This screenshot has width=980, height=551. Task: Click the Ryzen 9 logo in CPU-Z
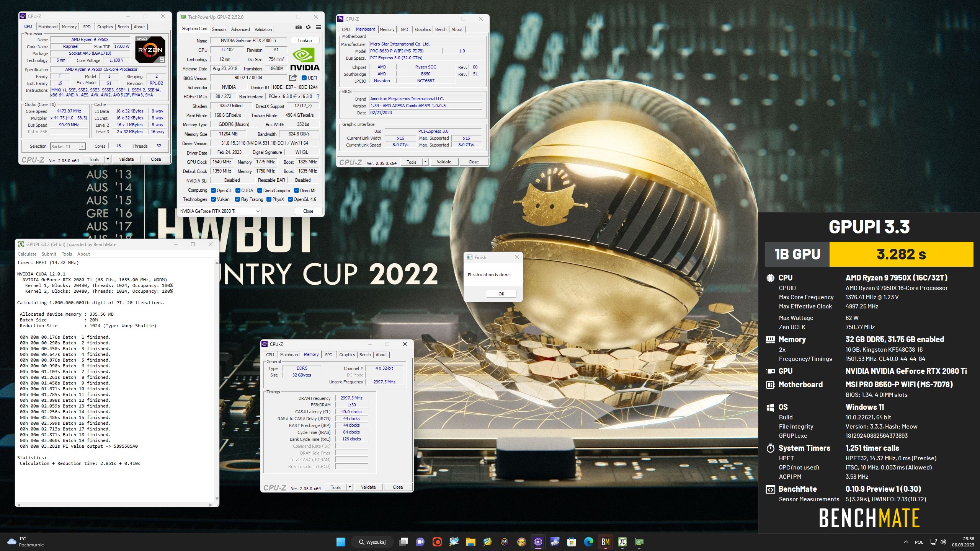click(x=150, y=49)
